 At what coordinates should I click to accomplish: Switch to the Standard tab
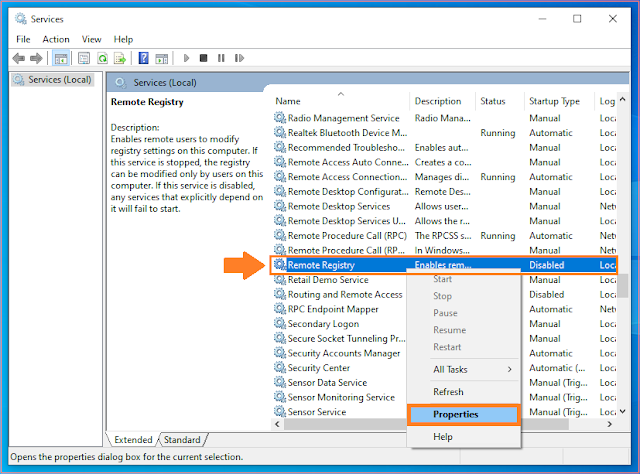click(x=182, y=440)
